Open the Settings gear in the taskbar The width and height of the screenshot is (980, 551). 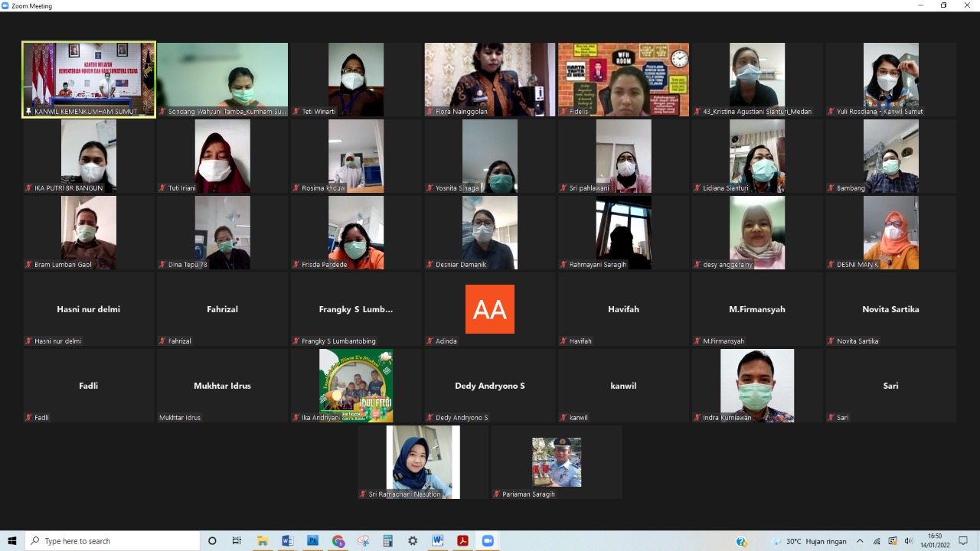[x=413, y=541]
